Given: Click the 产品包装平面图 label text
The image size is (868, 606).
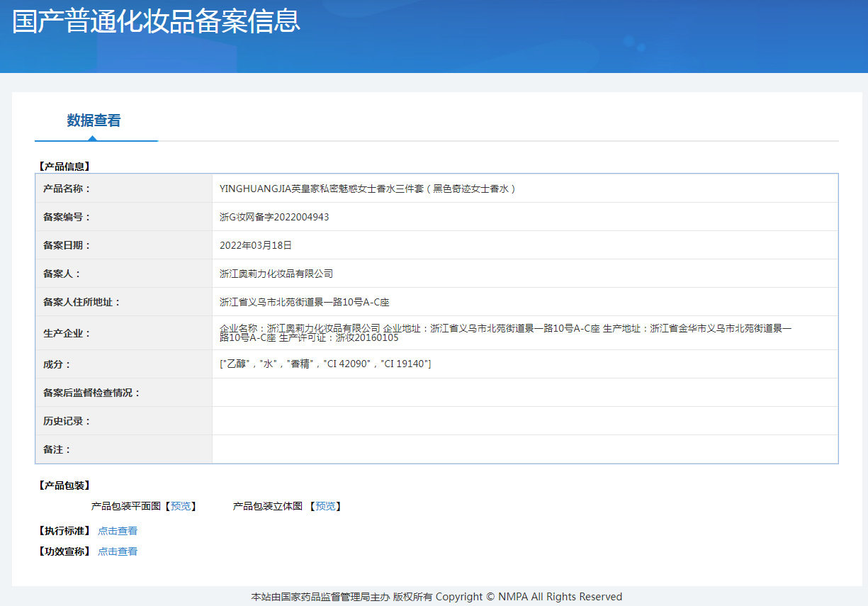Looking at the screenshot, I should pyautogui.click(x=126, y=506).
